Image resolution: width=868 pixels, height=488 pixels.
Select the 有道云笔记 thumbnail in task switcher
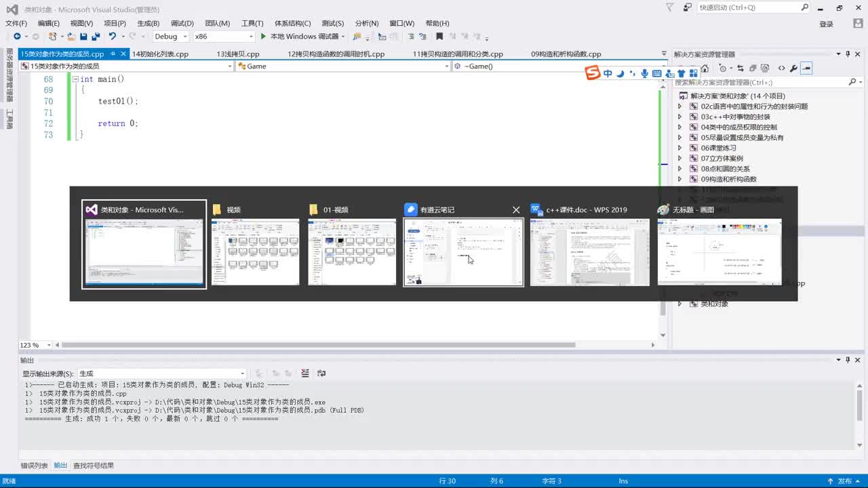(x=464, y=252)
